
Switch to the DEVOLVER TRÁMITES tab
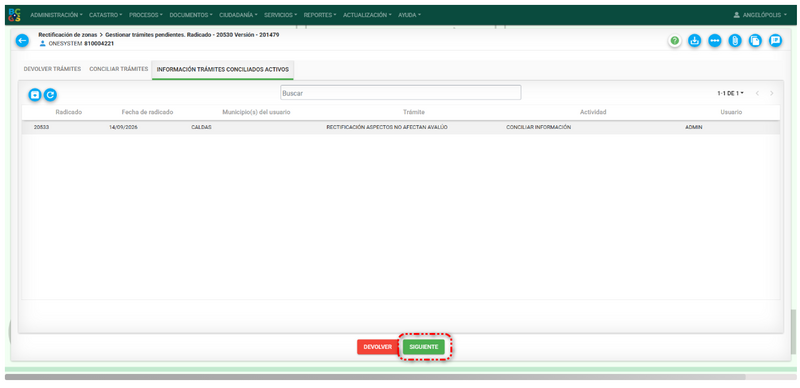(52, 69)
